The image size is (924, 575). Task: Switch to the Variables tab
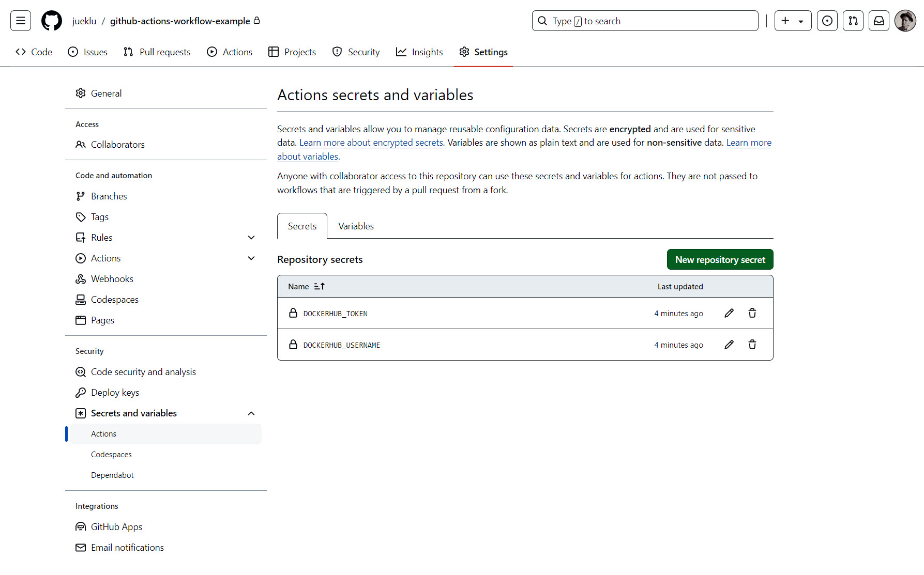(356, 226)
